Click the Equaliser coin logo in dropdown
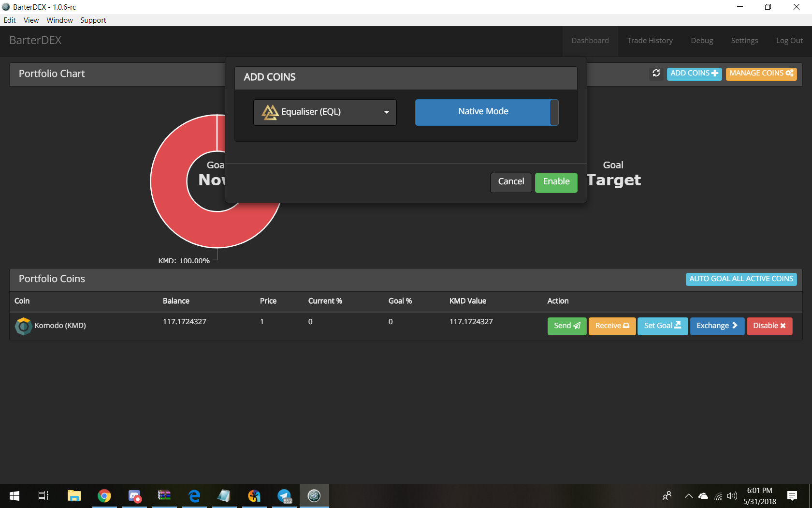 [x=270, y=112]
